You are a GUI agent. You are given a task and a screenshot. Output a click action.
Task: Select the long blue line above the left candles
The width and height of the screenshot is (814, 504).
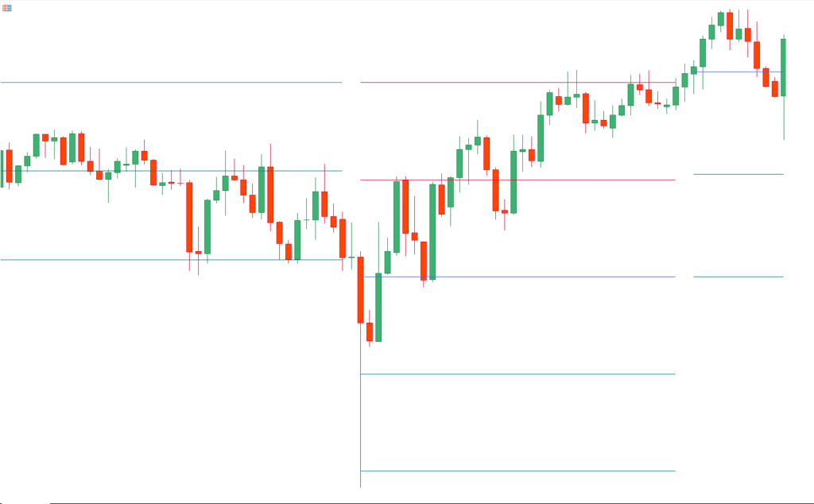pyautogui.click(x=171, y=82)
